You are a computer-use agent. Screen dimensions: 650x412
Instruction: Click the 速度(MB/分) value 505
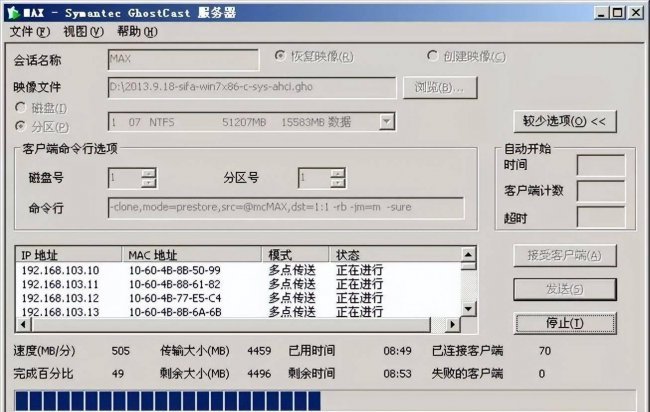pyautogui.click(x=120, y=351)
